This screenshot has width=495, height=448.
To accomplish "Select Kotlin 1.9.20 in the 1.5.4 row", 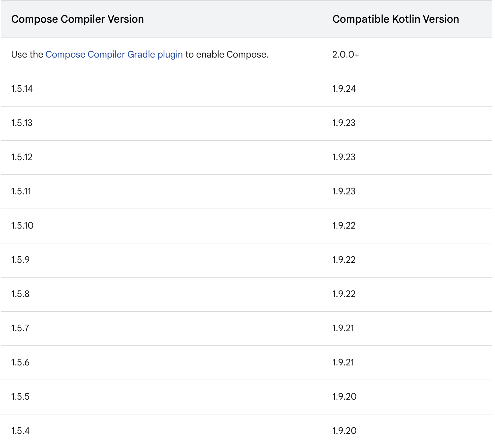I will tap(344, 431).
